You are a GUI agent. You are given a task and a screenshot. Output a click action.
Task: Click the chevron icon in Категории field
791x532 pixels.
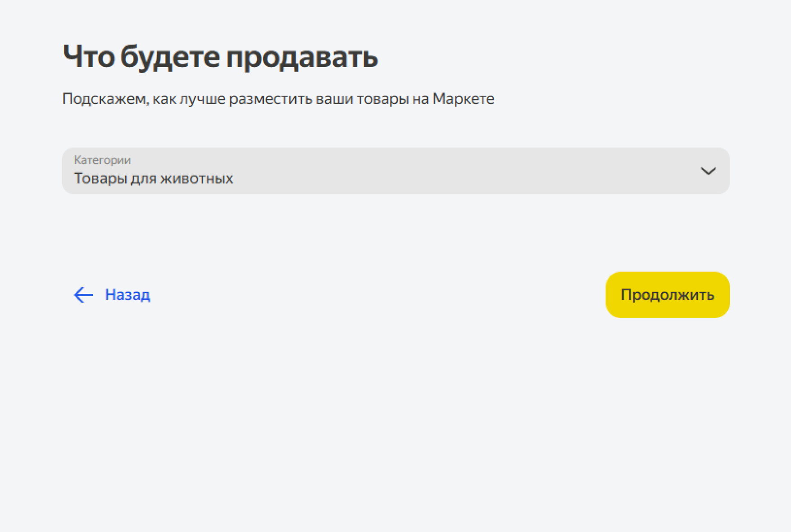[x=708, y=171]
